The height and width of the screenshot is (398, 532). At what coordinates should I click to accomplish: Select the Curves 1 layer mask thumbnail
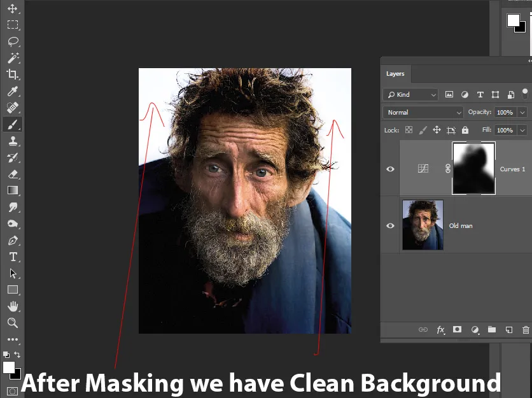coord(473,169)
